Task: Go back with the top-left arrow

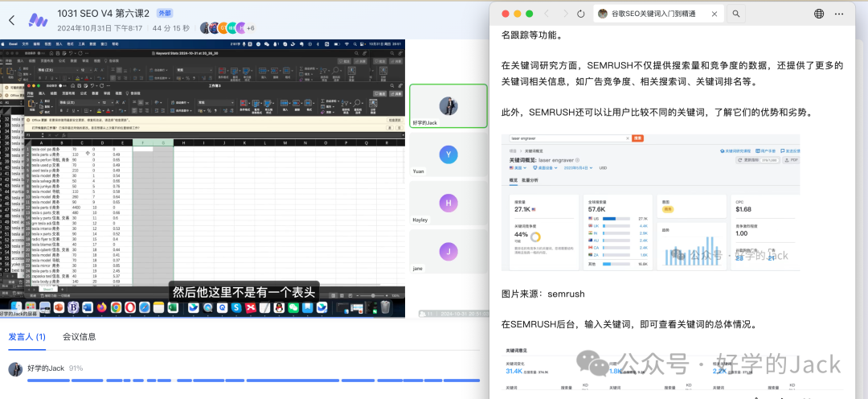Action: 11,20
